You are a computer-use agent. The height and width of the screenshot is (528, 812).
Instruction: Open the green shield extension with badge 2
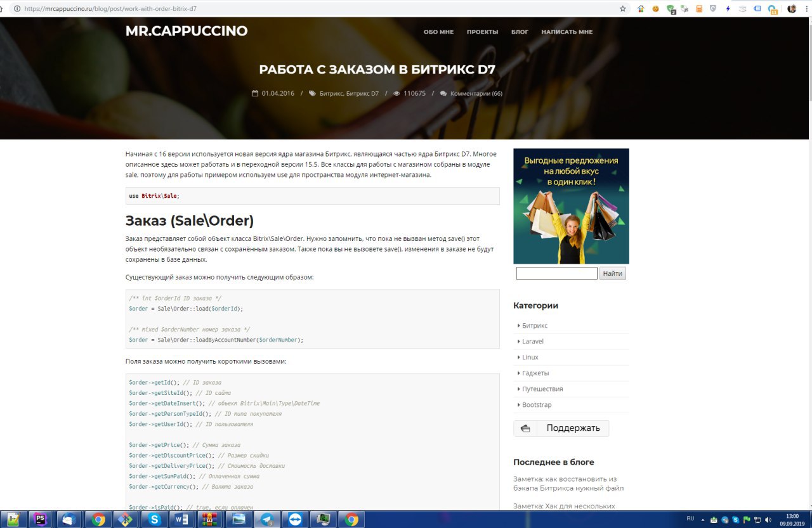671,10
